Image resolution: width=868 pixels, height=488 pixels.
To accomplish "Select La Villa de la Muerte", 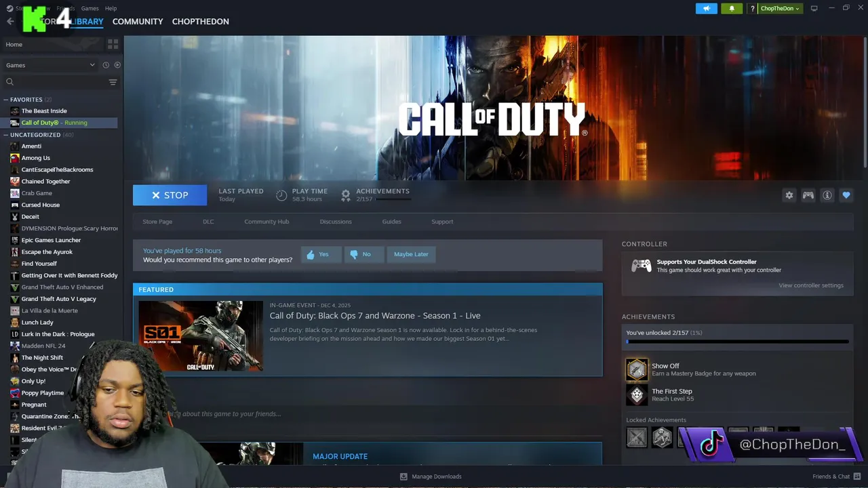I will pos(50,310).
